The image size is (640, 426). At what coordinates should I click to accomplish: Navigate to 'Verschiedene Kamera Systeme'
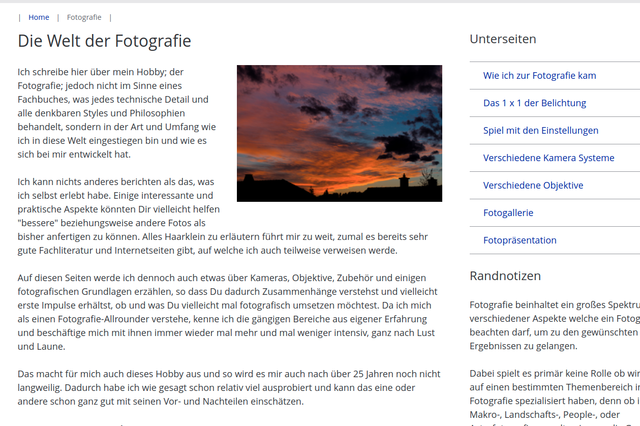point(548,158)
